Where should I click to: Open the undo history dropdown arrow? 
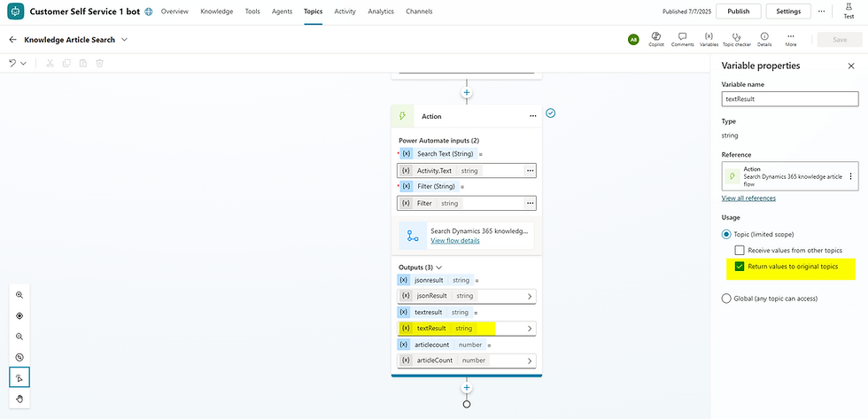(x=23, y=64)
